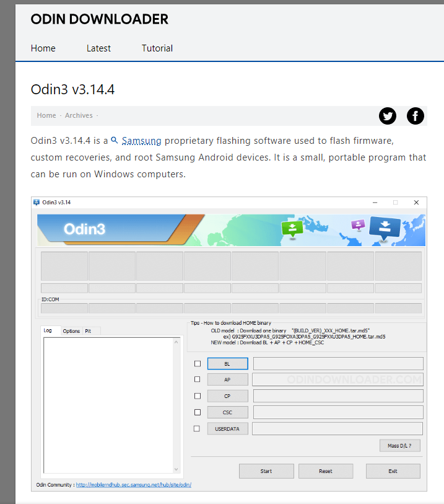Share the page on Twitter
Viewport: 444px width, 504px height.
click(x=388, y=116)
